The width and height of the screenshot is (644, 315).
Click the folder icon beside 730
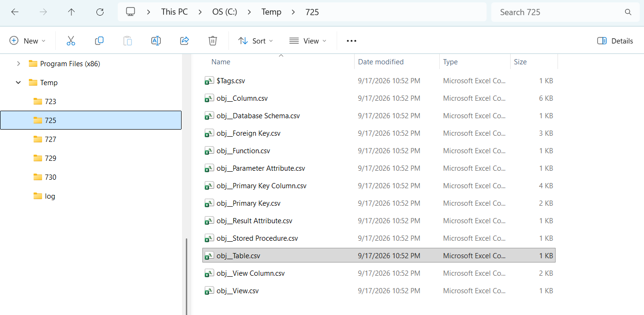pyautogui.click(x=38, y=177)
